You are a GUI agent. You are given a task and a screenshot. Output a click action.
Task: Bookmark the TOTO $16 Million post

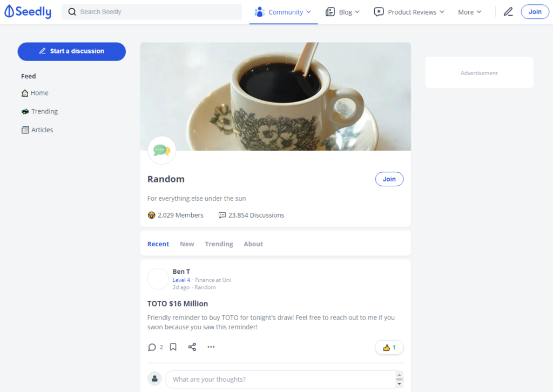(173, 347)
